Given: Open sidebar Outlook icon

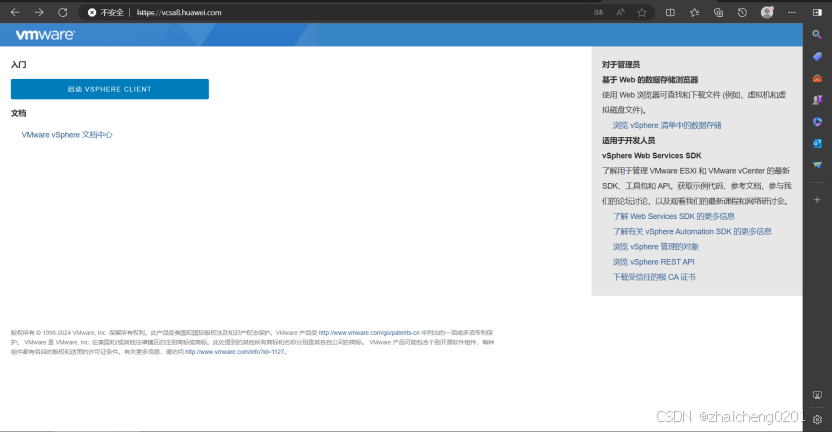Looking at the screenshot, I should [x=817, y=143].
